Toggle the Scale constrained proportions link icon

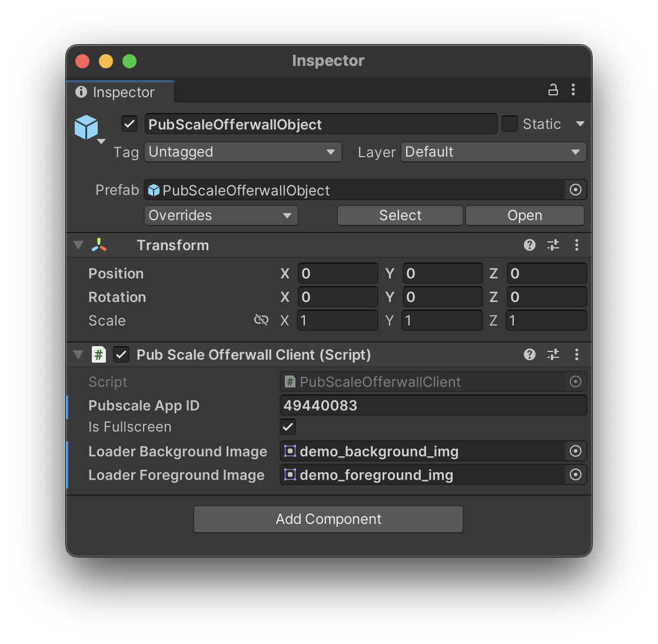(261, 320)
